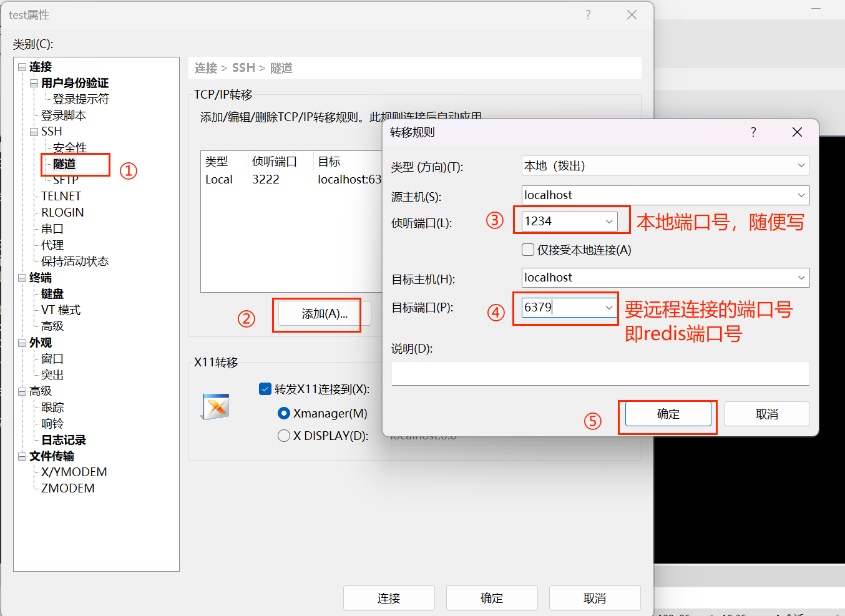Collapse the 高级 top-level tree node
The height and width of the screenshot is (616, 845).
click(x=22, y=391)
